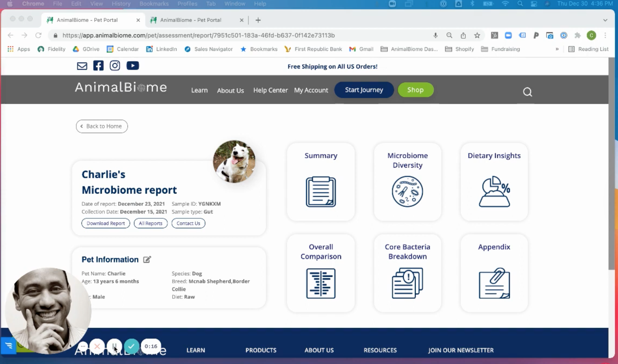Edit Pet Information with the pencil icon
The image size is (618, 364).
click(147, 259)
